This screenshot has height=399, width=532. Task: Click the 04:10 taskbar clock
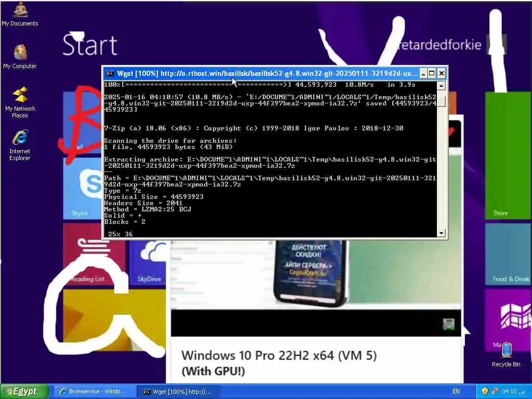click(513, 391)
